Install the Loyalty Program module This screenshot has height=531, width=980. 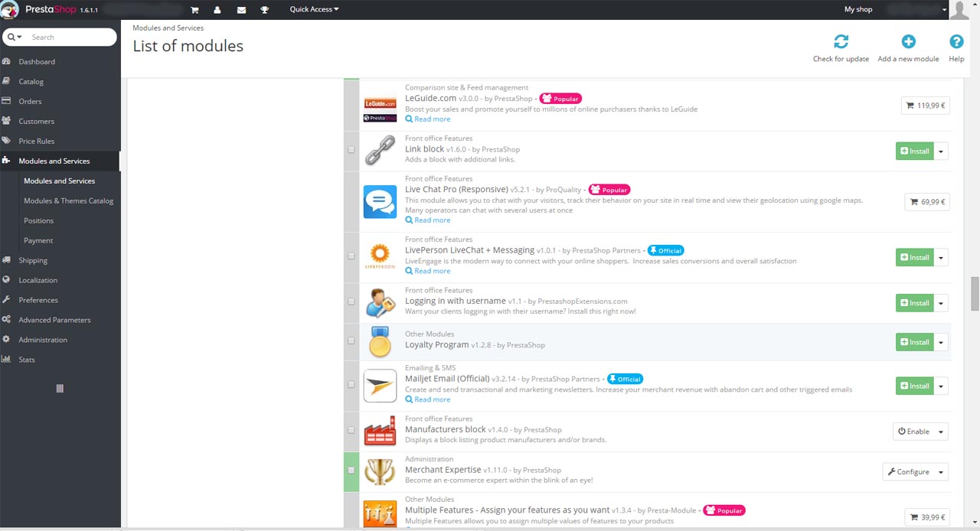pos(915,342)
